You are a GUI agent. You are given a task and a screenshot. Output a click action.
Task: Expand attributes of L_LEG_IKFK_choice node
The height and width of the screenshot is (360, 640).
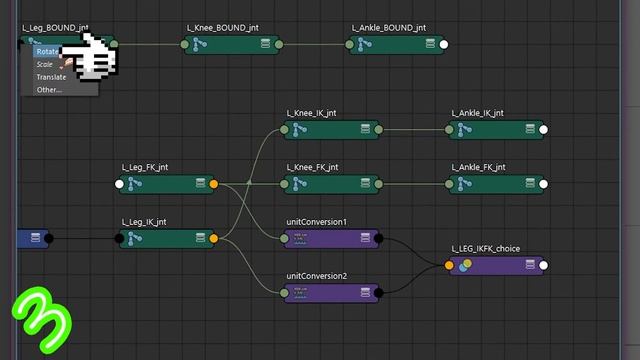pyautogui.click(x=530, y=264)
